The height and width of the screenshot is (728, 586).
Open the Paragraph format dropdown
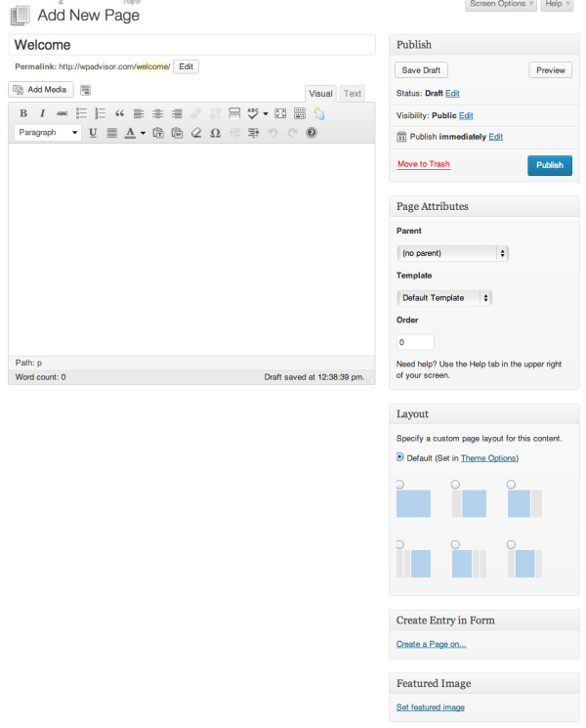point(48,132)
